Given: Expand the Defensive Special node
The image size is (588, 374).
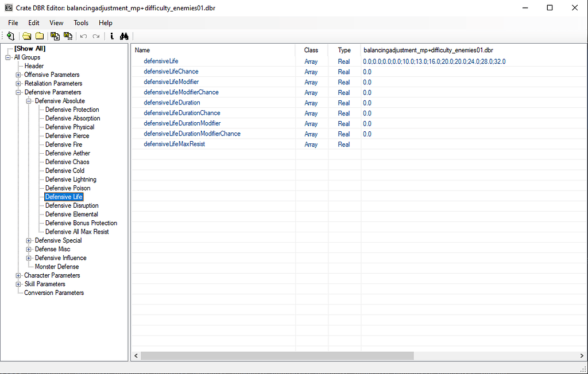Looking at the screenshot, I should click(x=29, y=240).
